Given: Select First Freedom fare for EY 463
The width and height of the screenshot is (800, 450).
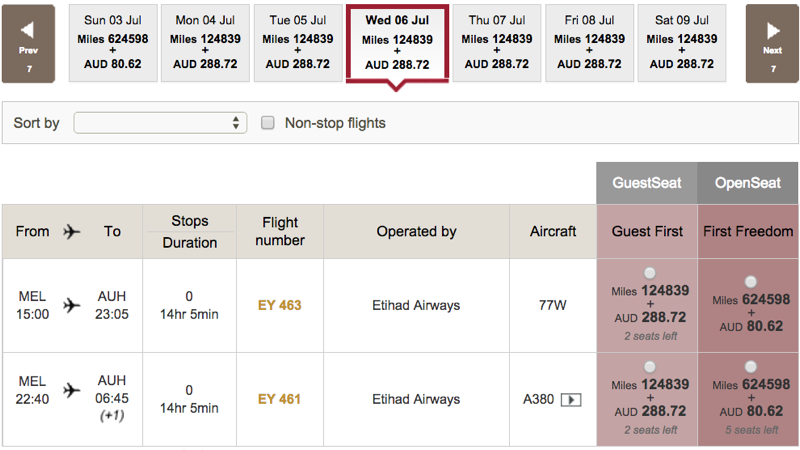Looking at the screenshot, I should tap(751, 282).
